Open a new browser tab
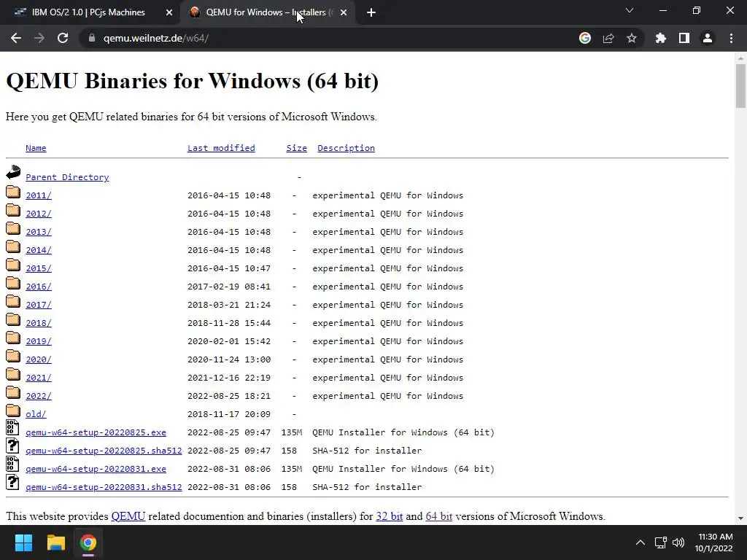747x560 pixels. [x=371, y=13]
